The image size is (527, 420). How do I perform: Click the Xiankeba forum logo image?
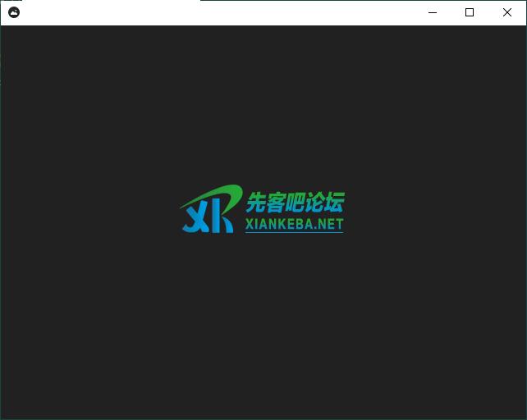pyautogui.click(x=262, y=209)
